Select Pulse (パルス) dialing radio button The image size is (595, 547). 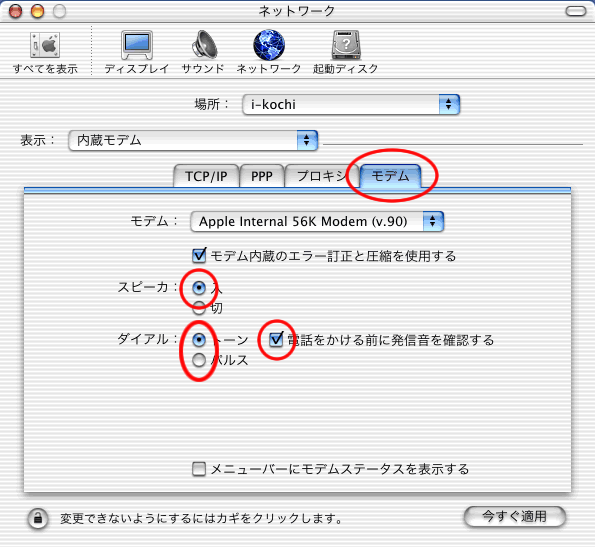(x=199, y=360)
